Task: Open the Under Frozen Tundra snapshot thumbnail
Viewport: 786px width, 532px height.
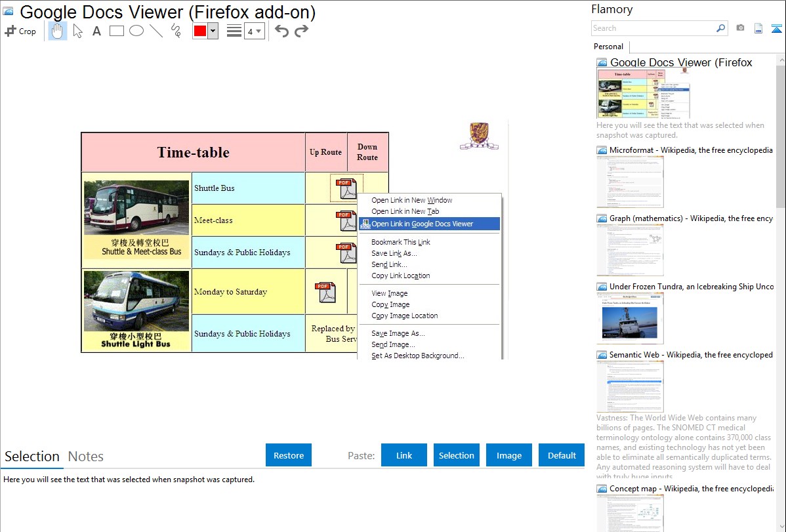Action: point(630,318)
